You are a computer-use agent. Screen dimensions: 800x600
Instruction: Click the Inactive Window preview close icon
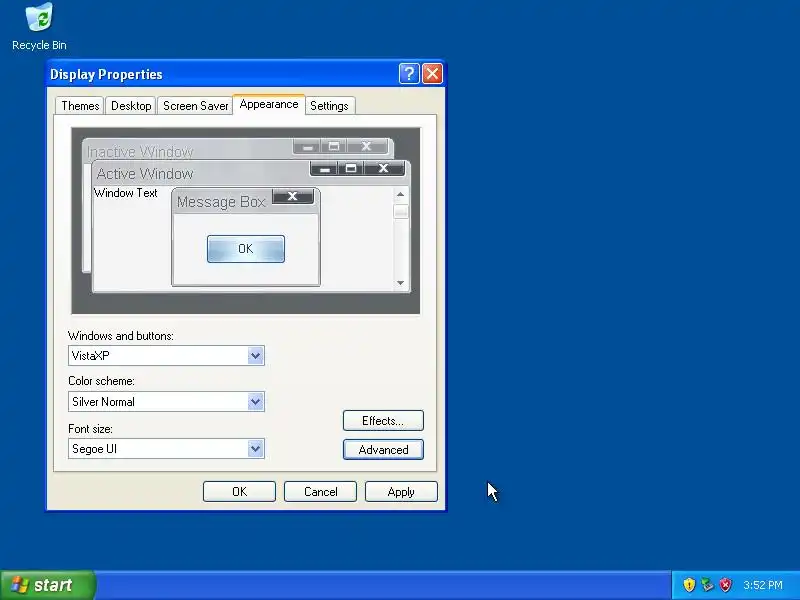click(x=366, y=146)
